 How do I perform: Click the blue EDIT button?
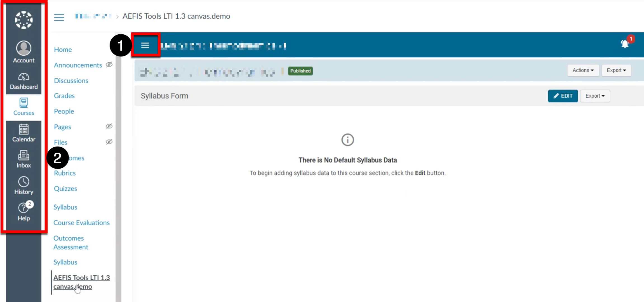pyautogui.click(x=563, y=96)
